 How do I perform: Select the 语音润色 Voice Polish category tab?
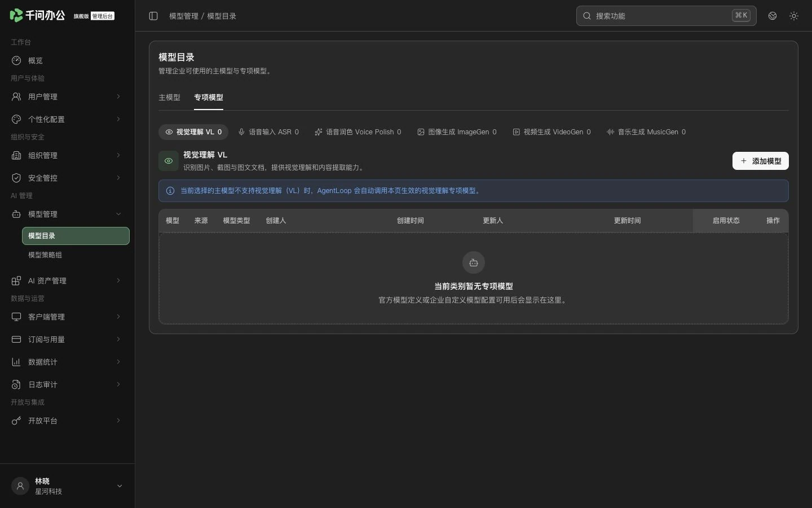point(358,132)
